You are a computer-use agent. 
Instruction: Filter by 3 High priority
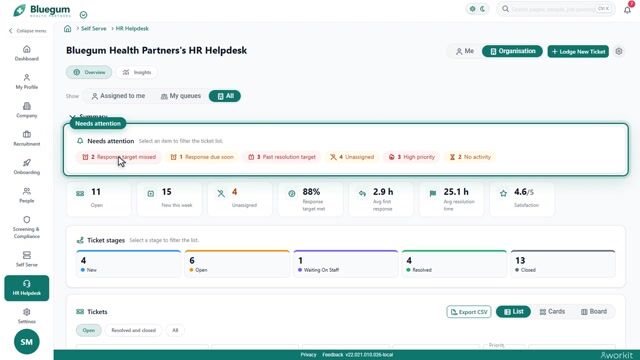(411, 157)
